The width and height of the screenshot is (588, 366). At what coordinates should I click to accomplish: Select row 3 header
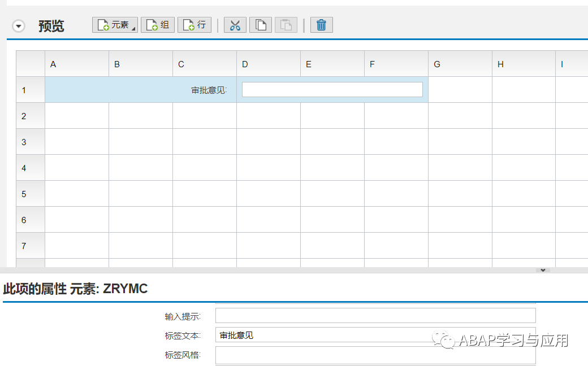point(31,142)
